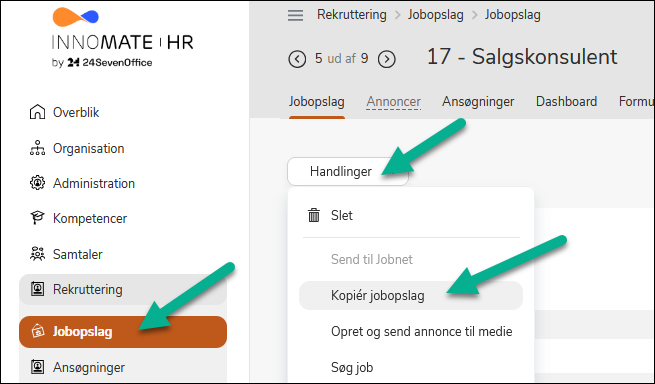Click the Kompetencer graduation cap icon
655x384 pixels.
[37, 218]
